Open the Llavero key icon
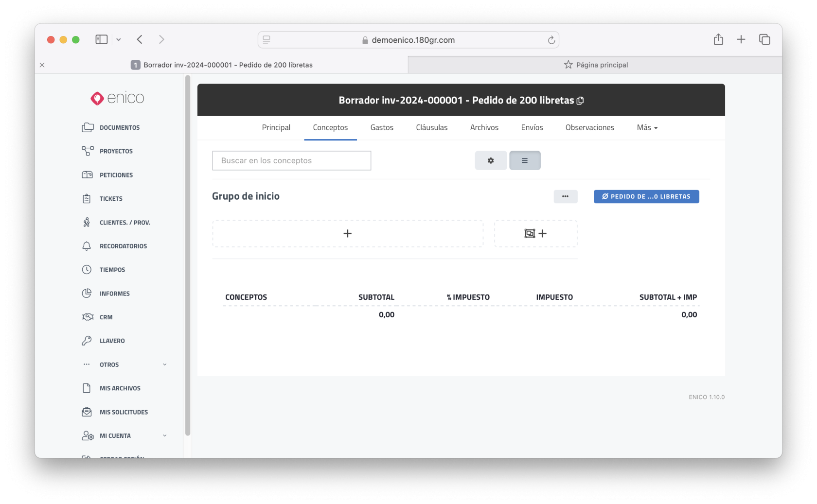This screenshot has width=817, height=504. click(x=87, y=341)
